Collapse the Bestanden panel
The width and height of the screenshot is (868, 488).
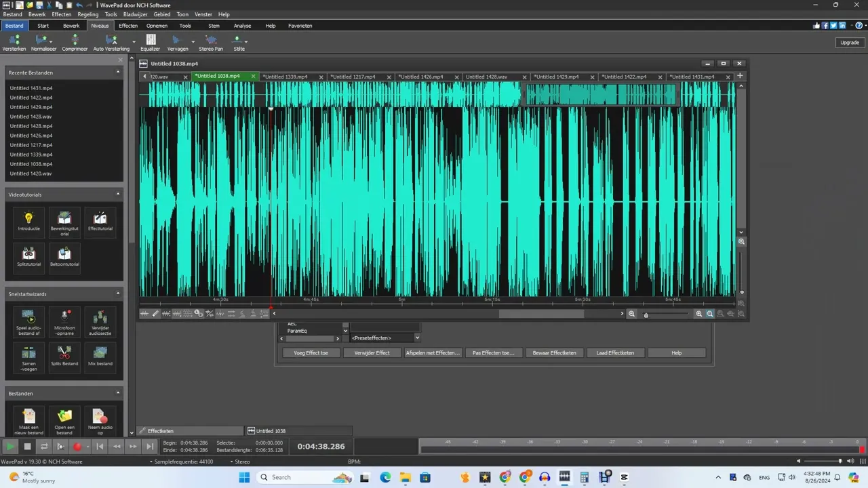(x=118, y=393)
